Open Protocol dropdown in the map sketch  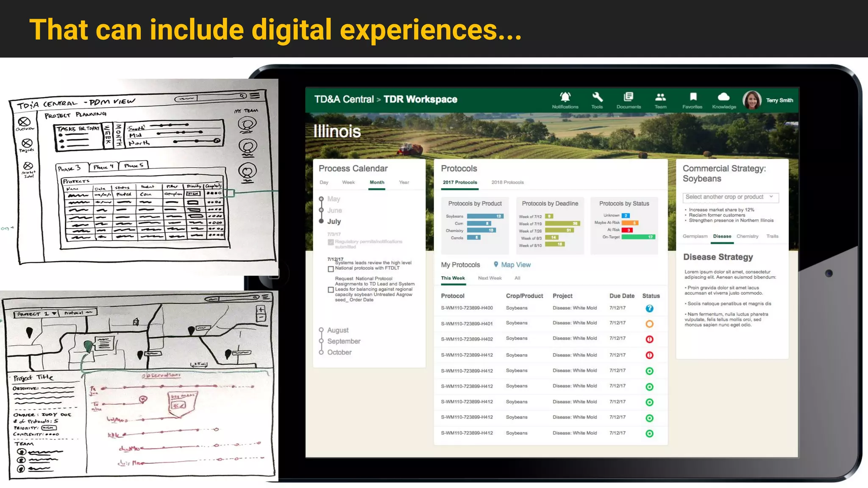pos(78,313)
